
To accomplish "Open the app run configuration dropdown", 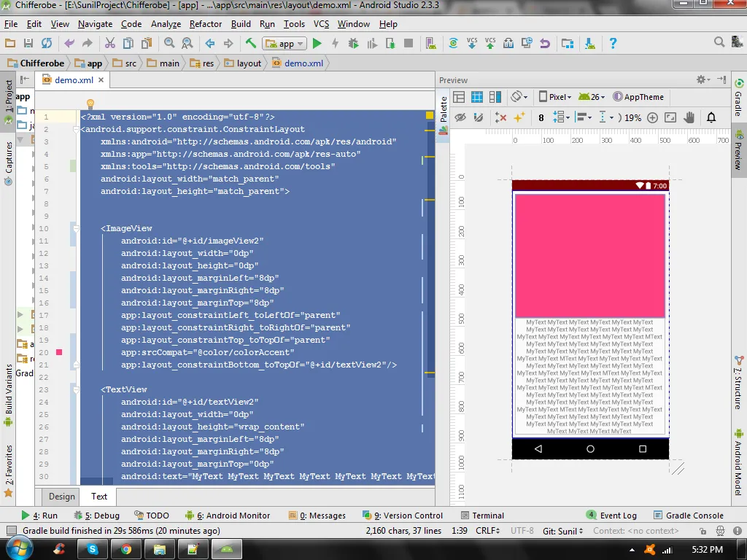I will [285, 44].
